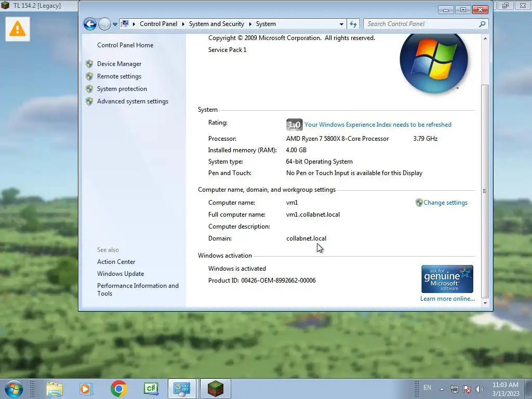Click the Action Center flag tray icon
The width and height of the screenshot is (532, 399).
coord(467,389)
